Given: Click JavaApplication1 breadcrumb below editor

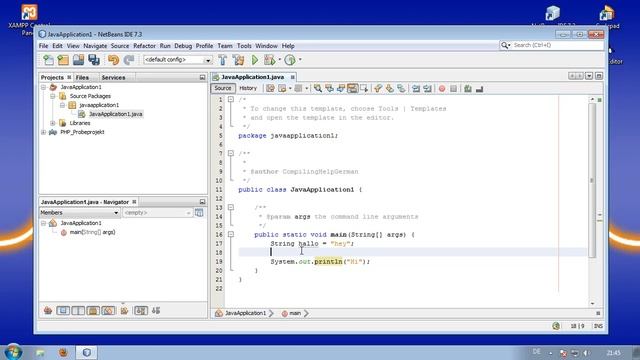Looking at the screenshot, I should 245,313.
